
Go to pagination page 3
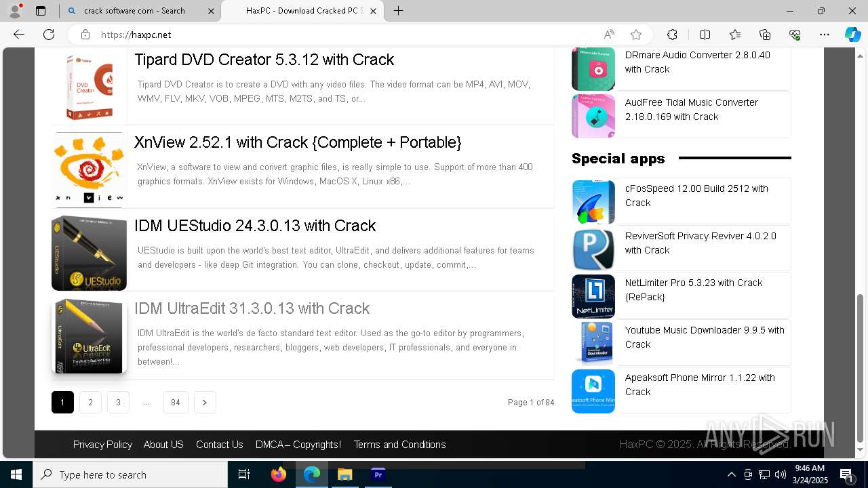click(118, 403)
